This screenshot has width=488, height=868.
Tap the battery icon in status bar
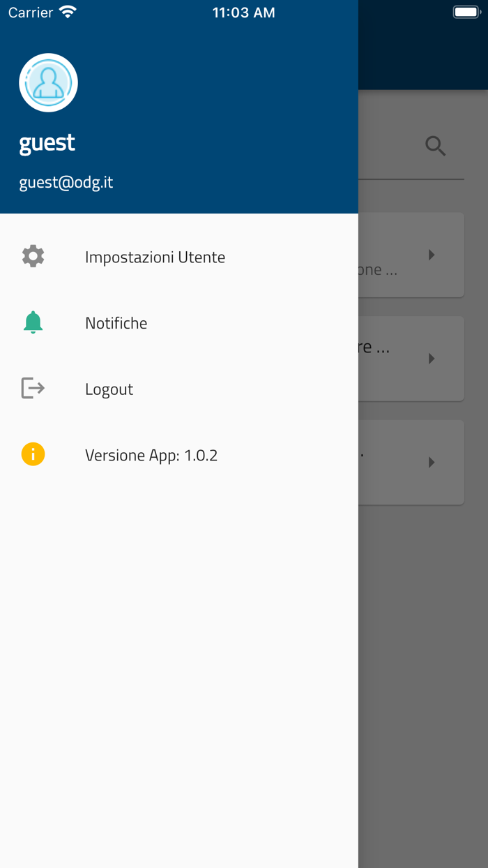466,12
